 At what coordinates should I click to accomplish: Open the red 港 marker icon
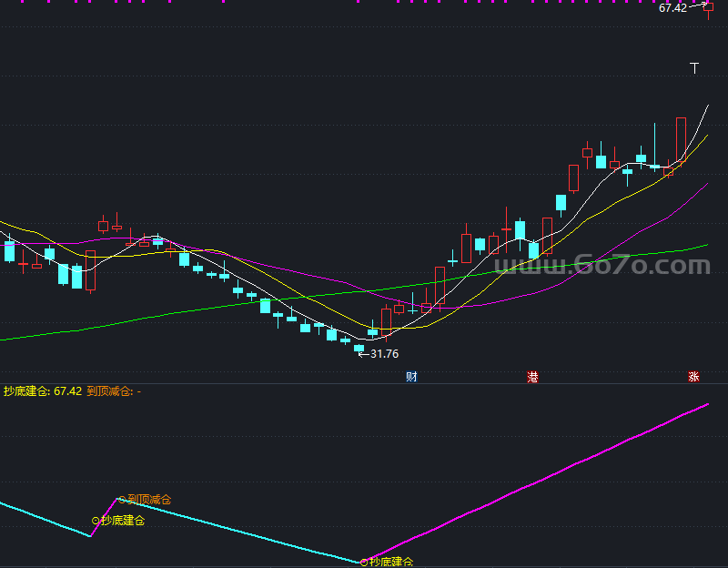point(532,377)
